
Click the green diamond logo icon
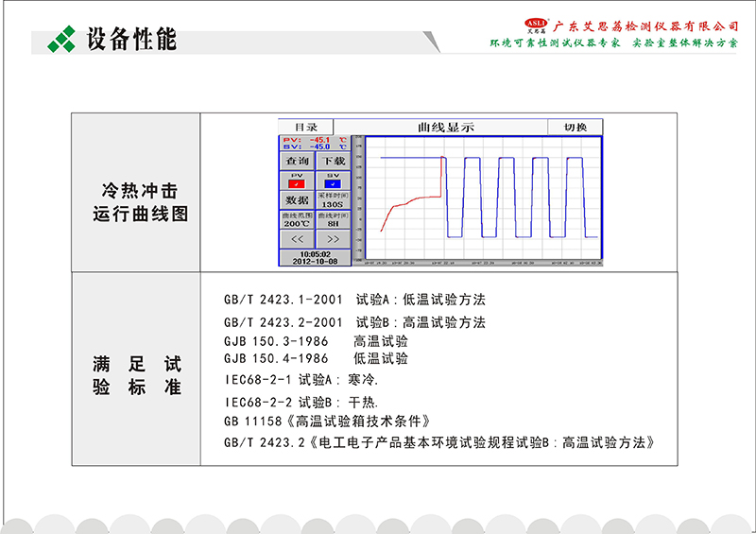[62, 39]
